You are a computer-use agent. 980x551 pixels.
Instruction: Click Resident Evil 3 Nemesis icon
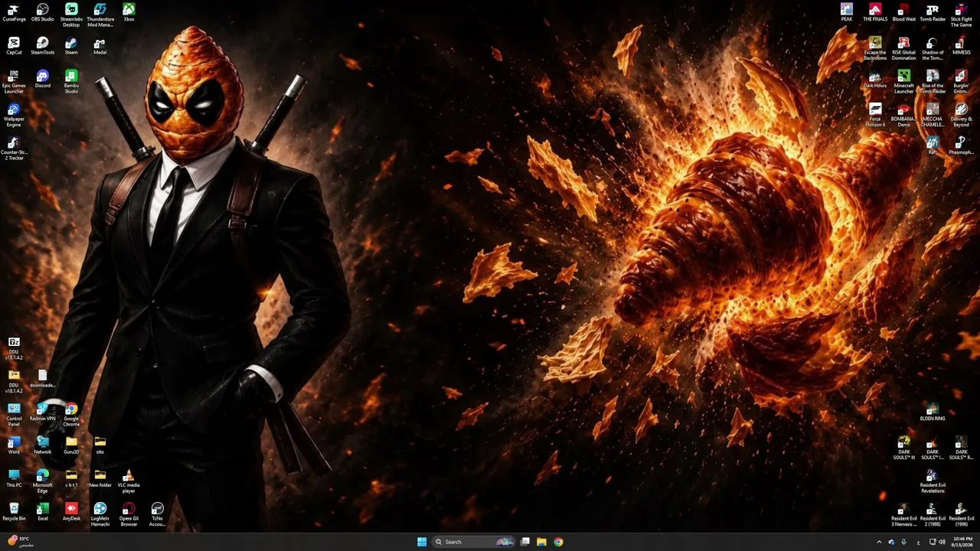tap(903, 514)
